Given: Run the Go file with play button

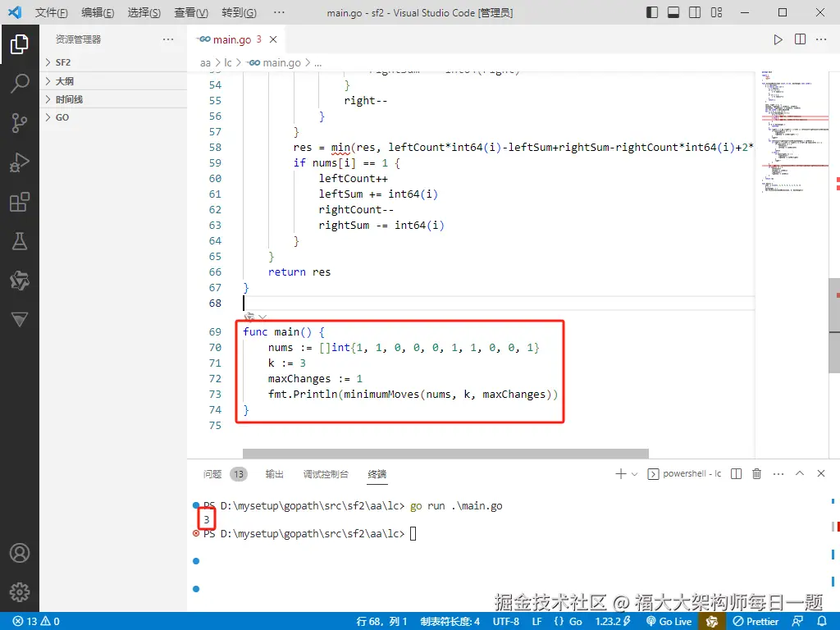Looking at the screenshot, I should pos(778,39).
